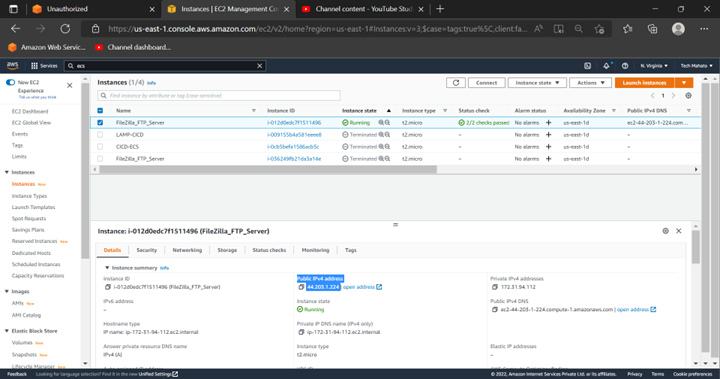Image resolution: width=720 pixels, height=379 pixels.
Task: Click the refresh instances button
Action: pyautogui.click(x=456, y=83)
